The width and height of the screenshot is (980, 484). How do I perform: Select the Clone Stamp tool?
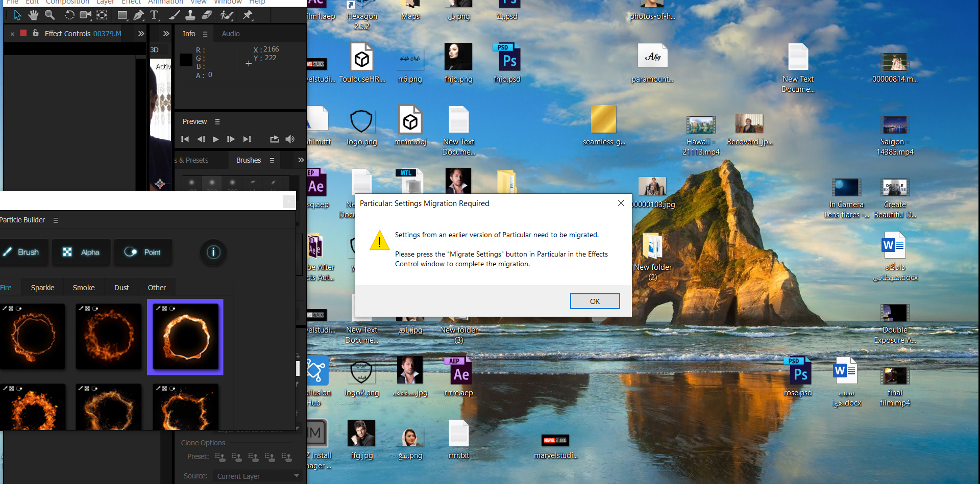click(190, 15)
